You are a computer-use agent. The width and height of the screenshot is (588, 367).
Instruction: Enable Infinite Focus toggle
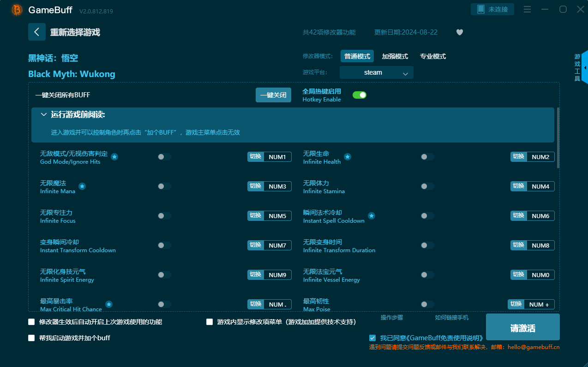pos(164,216)
